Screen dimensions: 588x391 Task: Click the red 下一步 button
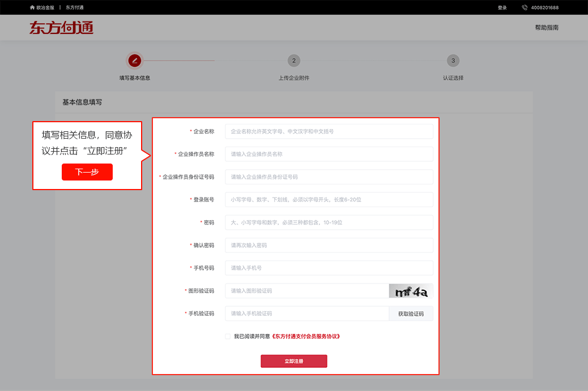[87, 172]
